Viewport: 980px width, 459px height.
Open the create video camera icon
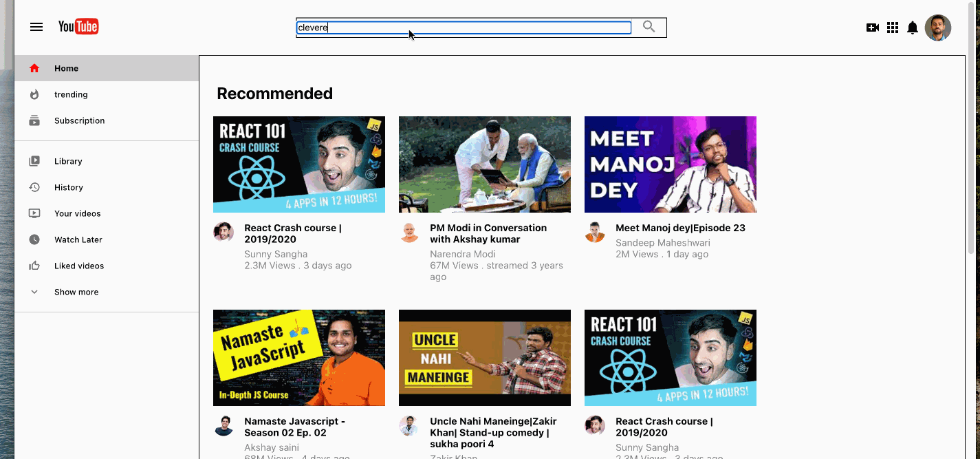tap(873, 28)
